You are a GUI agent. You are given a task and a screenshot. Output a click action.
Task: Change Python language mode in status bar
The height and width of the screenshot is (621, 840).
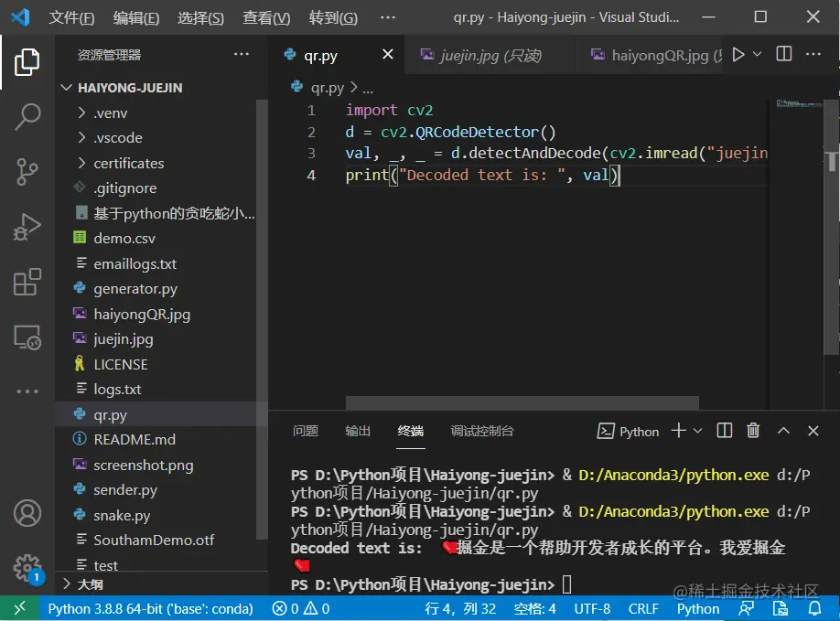pyautogui.click(x=698, y=609)
